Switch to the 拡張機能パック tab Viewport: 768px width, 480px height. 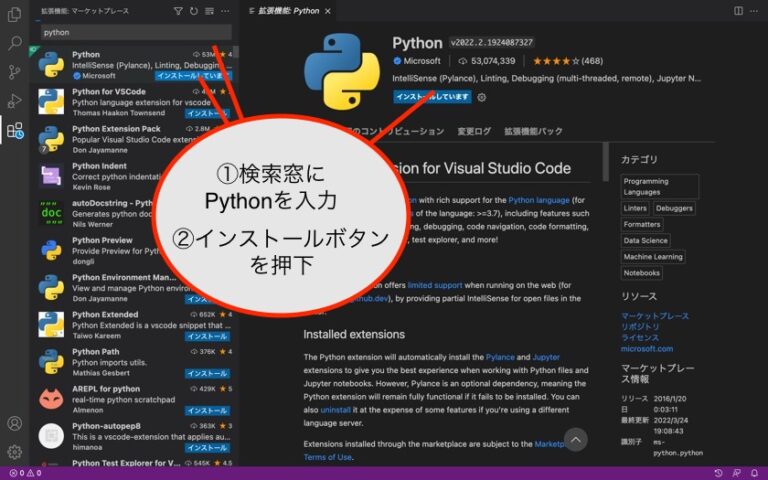click(533, 131)
